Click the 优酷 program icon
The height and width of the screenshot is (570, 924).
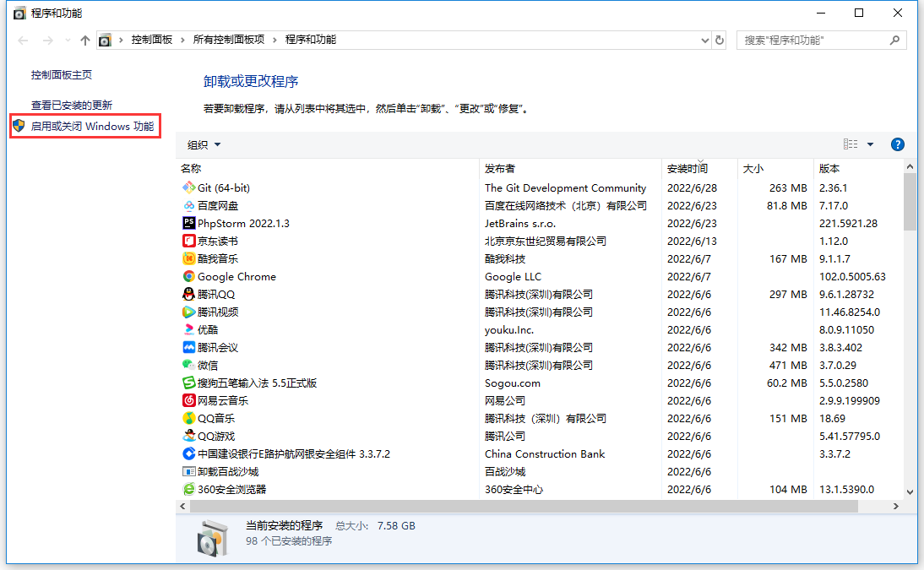(188, 329)
